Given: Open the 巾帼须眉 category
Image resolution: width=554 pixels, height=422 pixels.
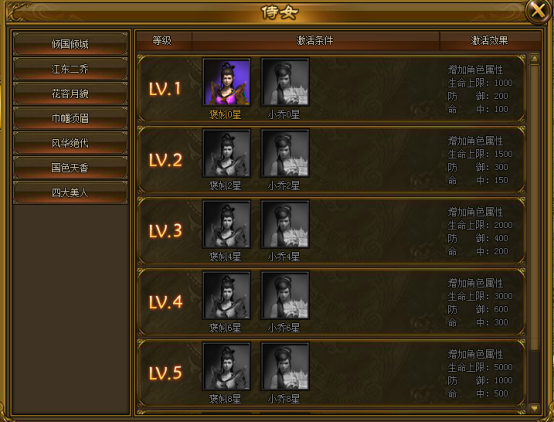Looking at the screenshot, I should 70,118.
